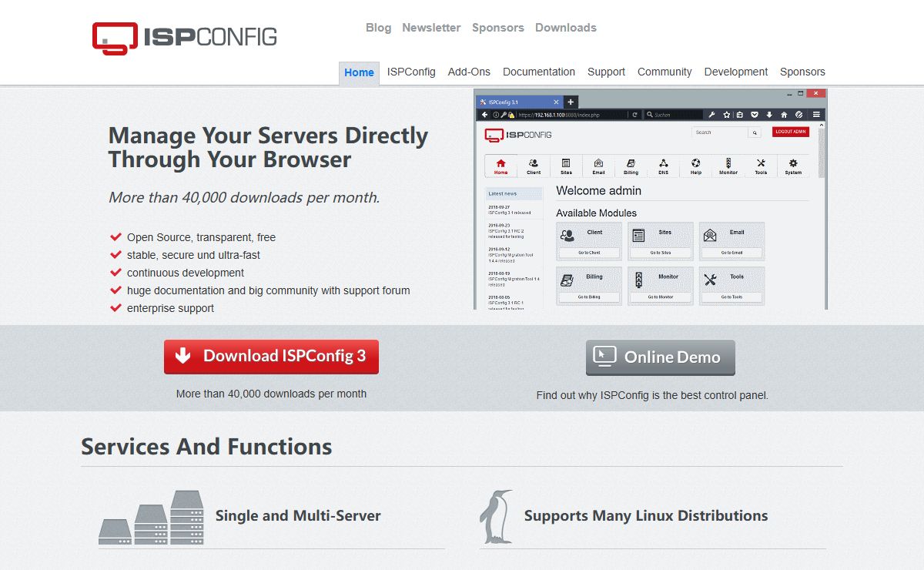Open the Community menu item
This screenshot has height=570, width=924.
tap(665, 72)
